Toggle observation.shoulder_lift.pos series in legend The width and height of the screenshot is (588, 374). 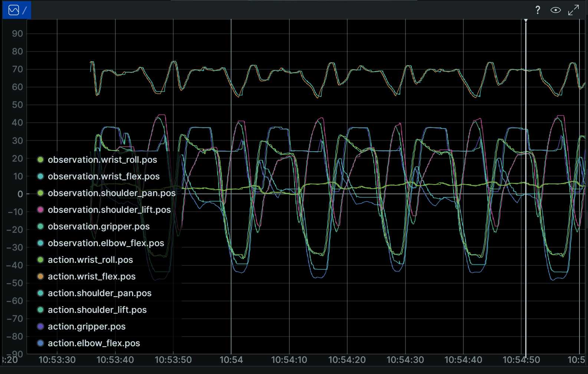click(x=104, y=210)
